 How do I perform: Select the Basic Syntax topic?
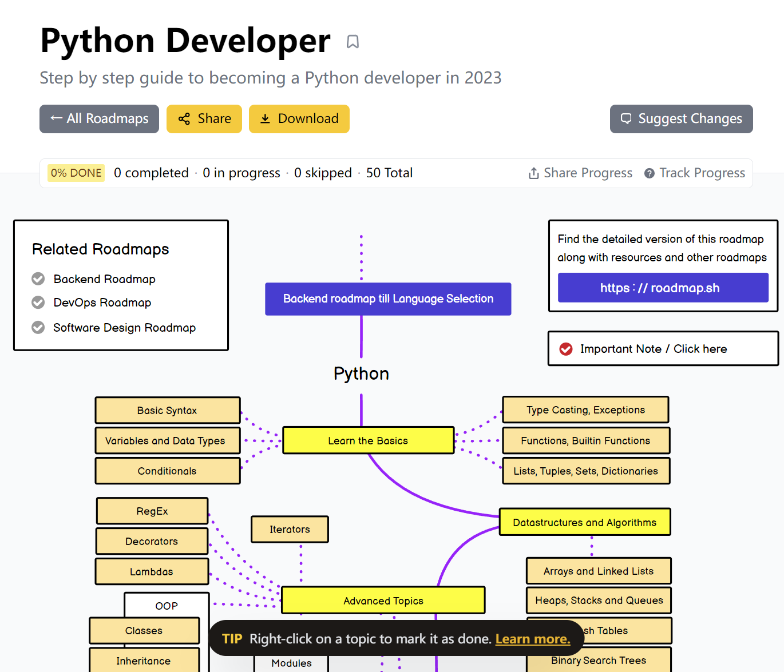tap(168, 411)
